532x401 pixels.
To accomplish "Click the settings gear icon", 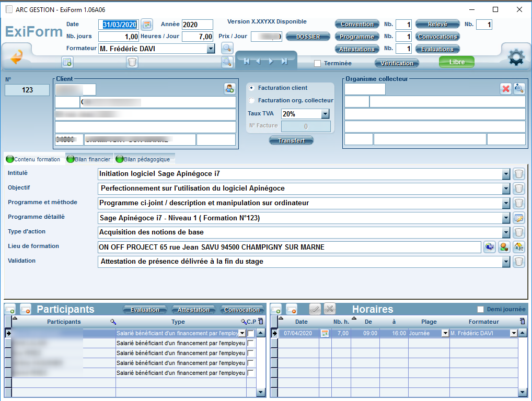I will click(x=515, y=57).
